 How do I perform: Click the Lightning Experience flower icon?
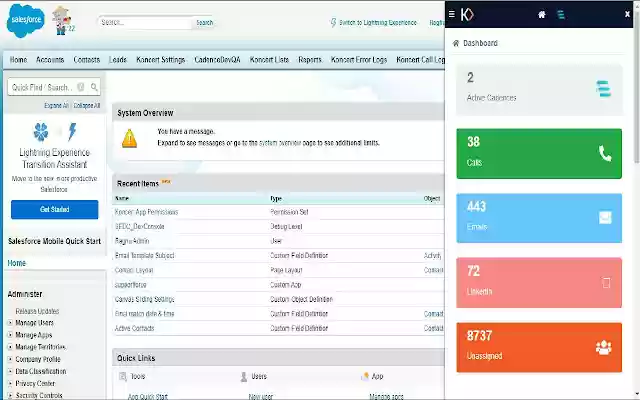coord(41,131)
